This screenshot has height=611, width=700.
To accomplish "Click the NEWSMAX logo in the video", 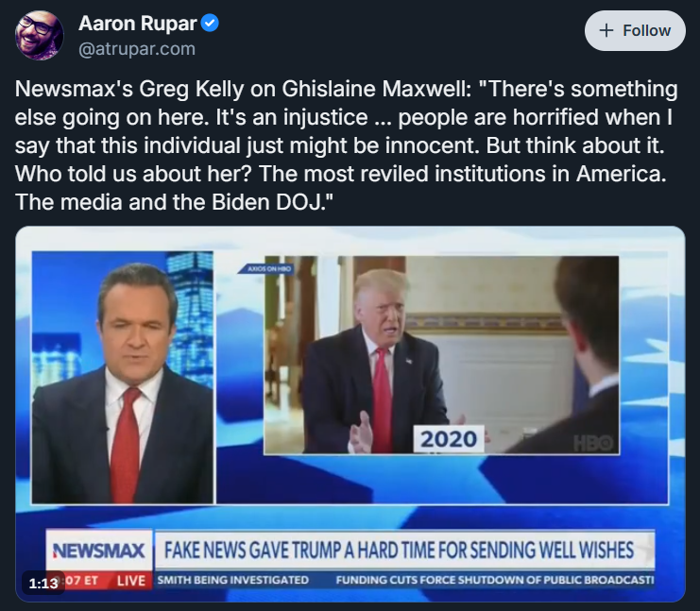I will (99, 551).
